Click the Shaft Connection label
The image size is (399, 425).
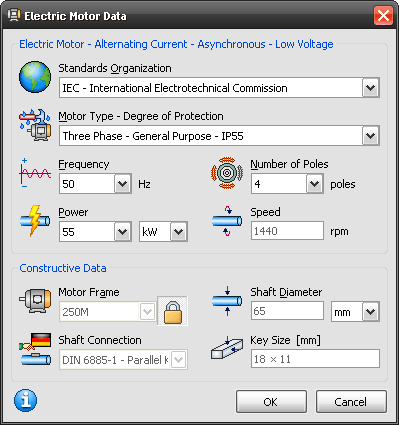pos(100,340)
